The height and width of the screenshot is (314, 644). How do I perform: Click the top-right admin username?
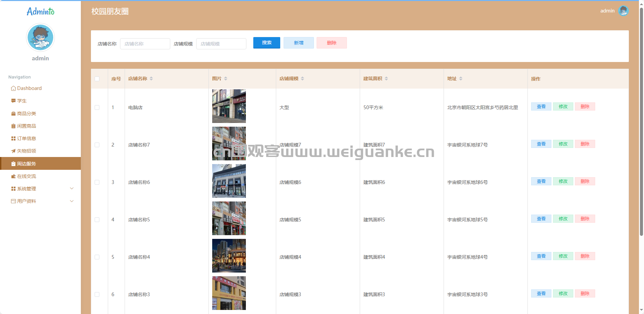[x=607, y=11]
